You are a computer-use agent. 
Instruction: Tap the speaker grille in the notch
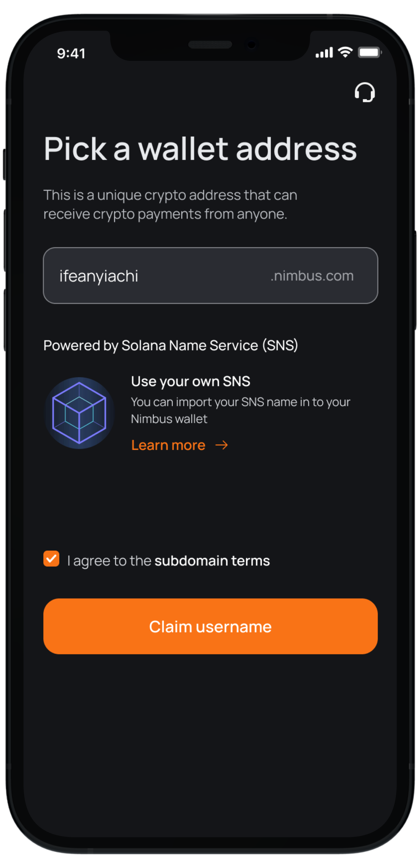tap(210, 45)
